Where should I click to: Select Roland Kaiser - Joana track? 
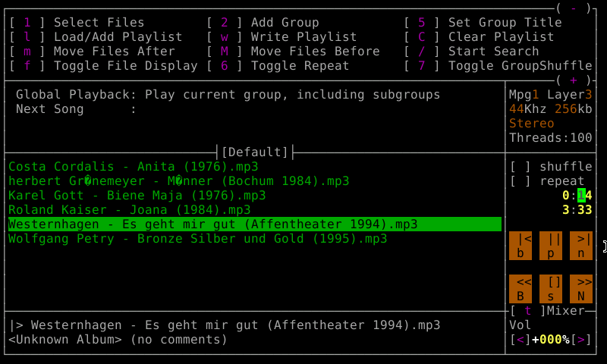(x=129, y=210)
